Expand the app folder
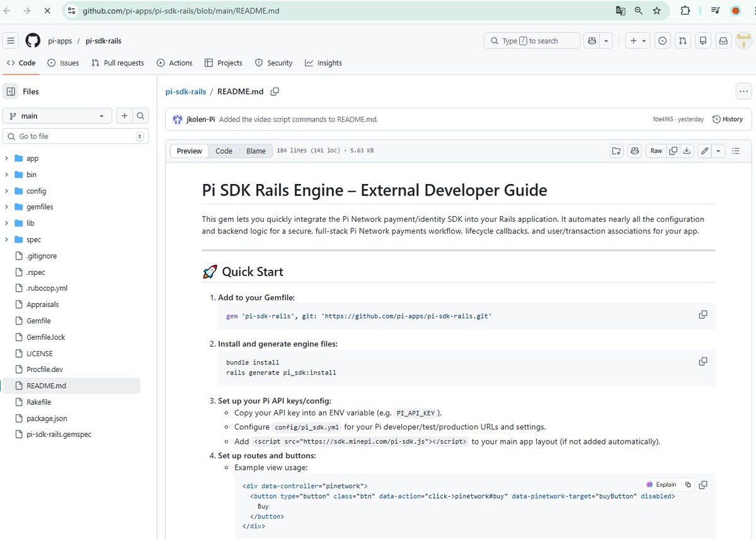 (6, 159)
